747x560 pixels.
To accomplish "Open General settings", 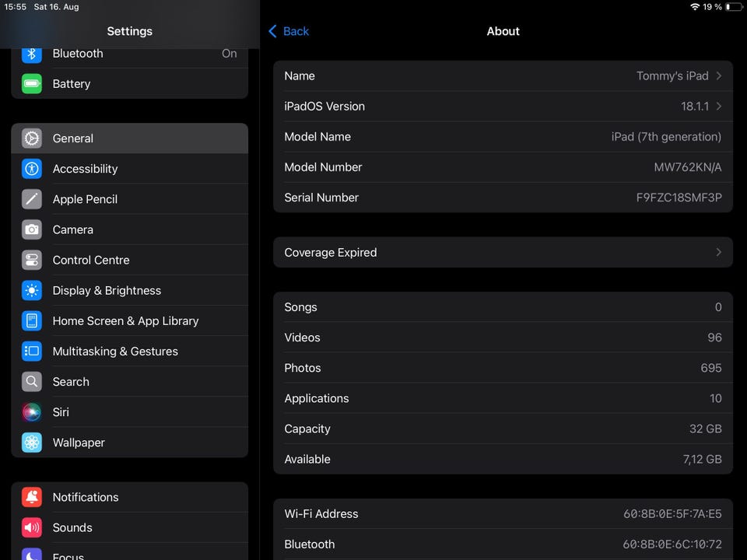I will (130, 138).
